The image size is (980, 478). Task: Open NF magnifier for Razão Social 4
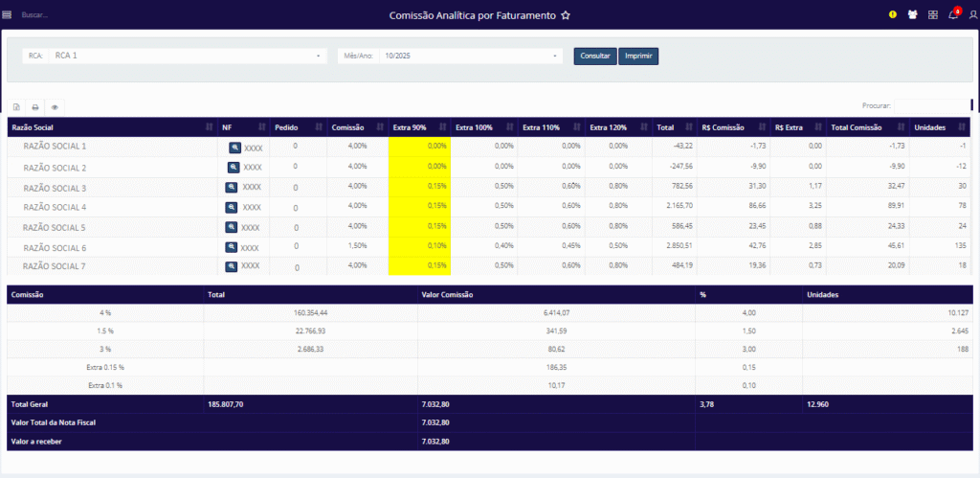coord(232,207)
